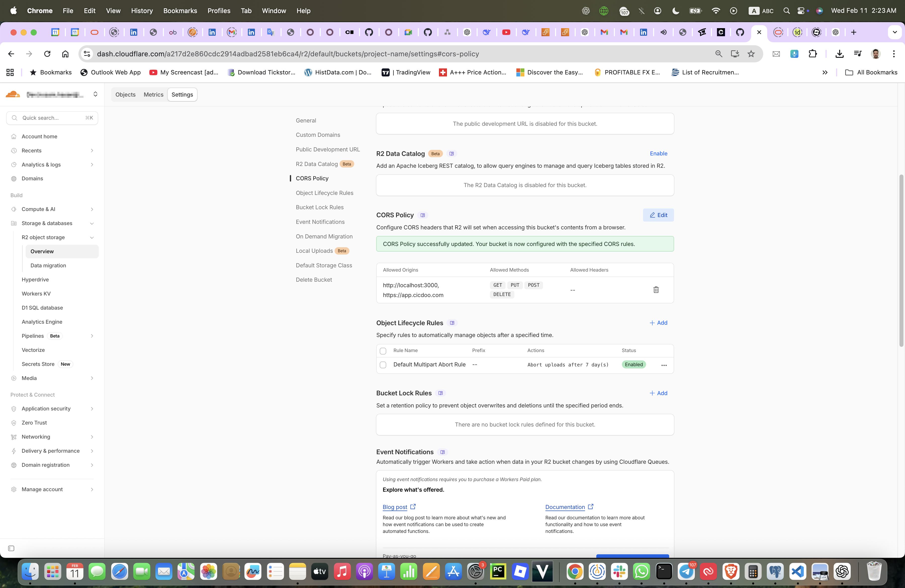Open the Metrics tab
Image resolution: width=905 pixels, height=588 pixels.
153,95
